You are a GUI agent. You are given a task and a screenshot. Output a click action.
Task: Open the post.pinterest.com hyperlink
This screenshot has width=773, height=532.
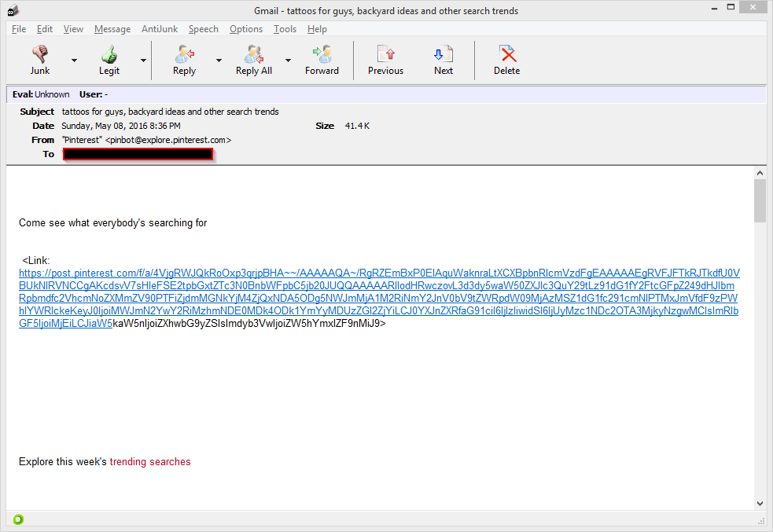[379, 298]
